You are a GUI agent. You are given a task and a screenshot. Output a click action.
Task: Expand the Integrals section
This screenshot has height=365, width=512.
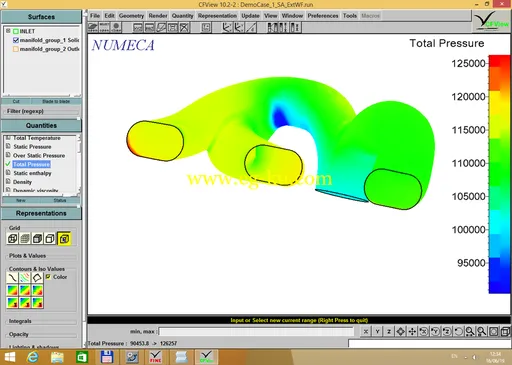(20, 321)
